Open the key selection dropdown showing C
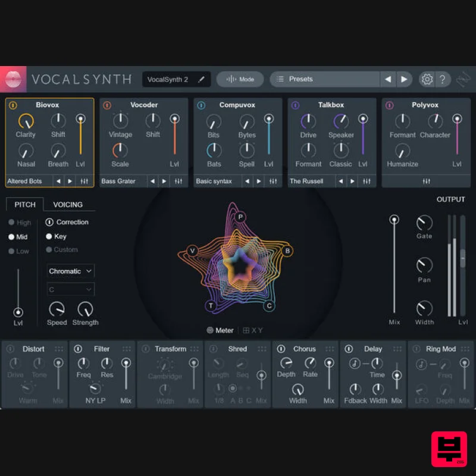 click(x=70, y=290)
